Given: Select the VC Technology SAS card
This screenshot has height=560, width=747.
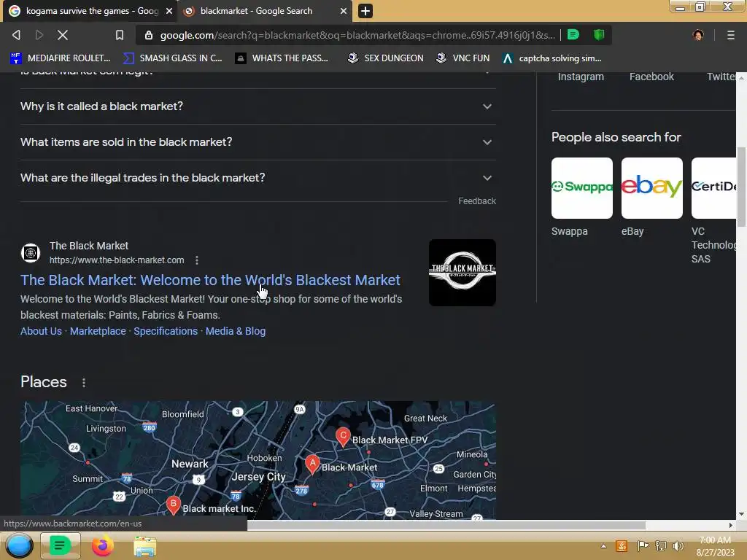Looking at the screenshot, I should click(713, 211).
